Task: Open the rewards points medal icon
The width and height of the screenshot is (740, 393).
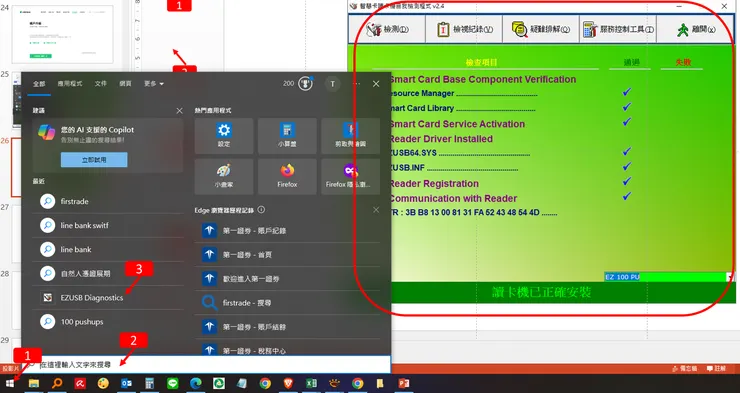Action: coord(305,84)
